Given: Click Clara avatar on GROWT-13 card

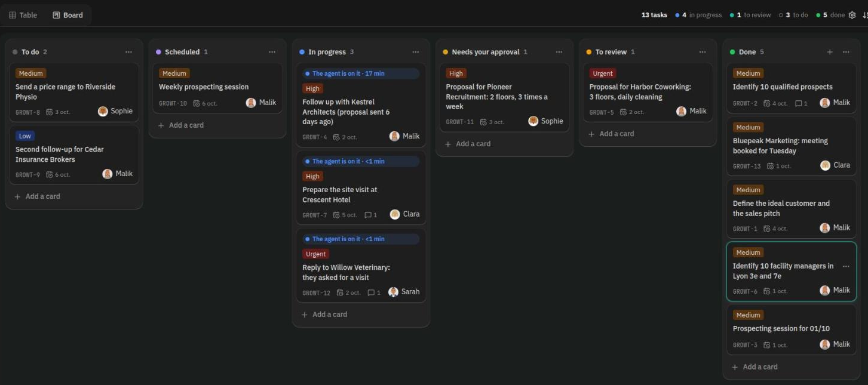Looking at the screenshot, I should [x=826, y=165].
